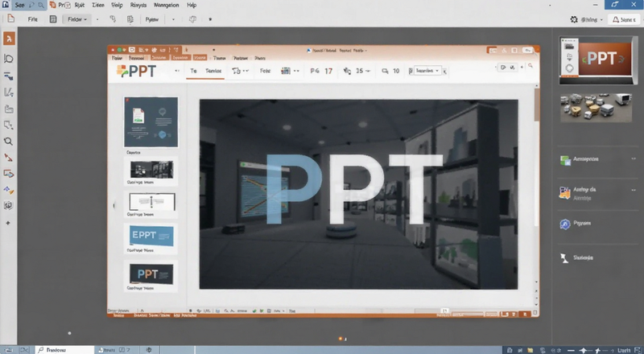
Task: Select the second slide thumbnail showing dark room
Action: point(151,170)
